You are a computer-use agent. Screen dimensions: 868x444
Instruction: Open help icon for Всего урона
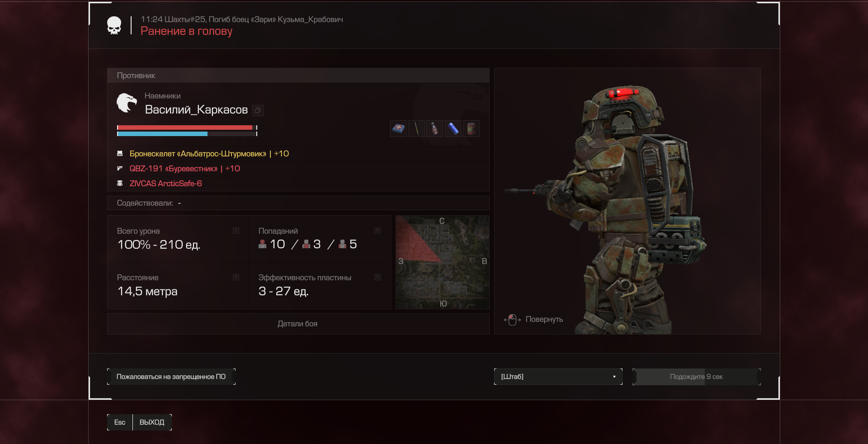[236, 231]
